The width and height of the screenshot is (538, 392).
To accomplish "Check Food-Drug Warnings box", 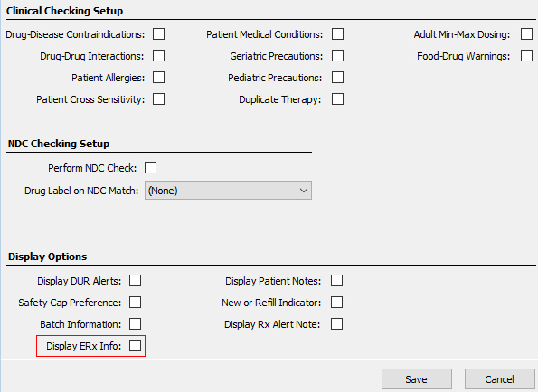I will (x=526, y=56).
